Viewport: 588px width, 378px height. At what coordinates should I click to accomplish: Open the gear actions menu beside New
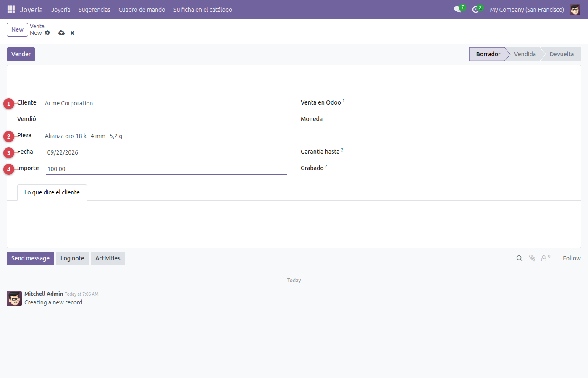pos(47,33)
